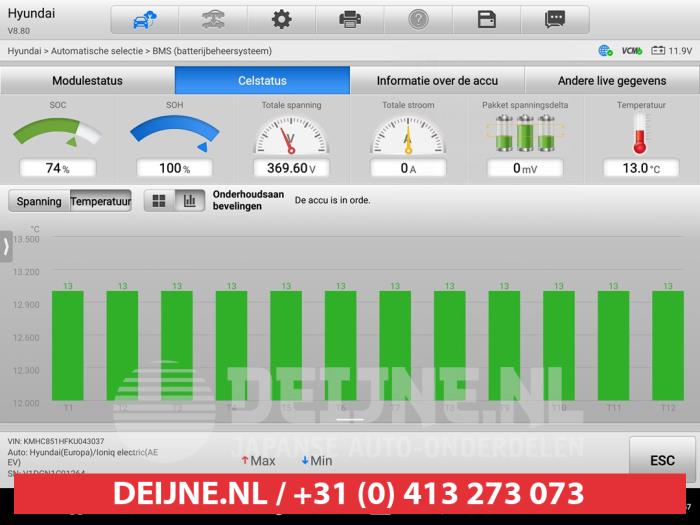The width and height of the screenshot is (700, 525).
Task: Select bar chart view mode
Action: [x=189, y=201]
